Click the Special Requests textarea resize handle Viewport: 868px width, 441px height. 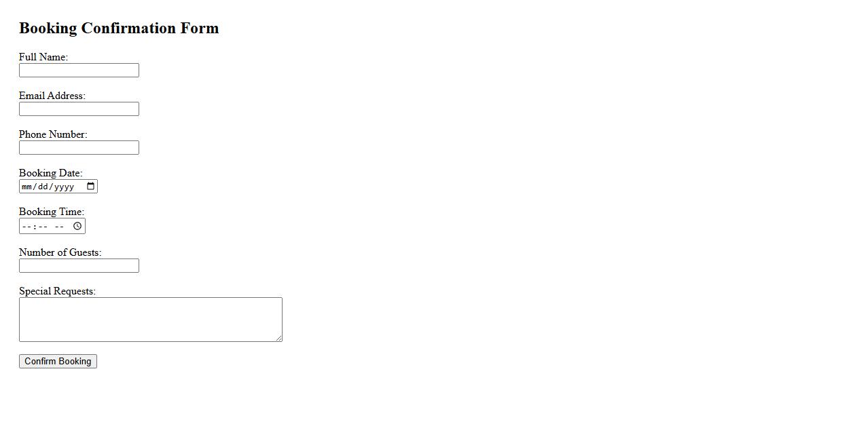click(278, 338)
